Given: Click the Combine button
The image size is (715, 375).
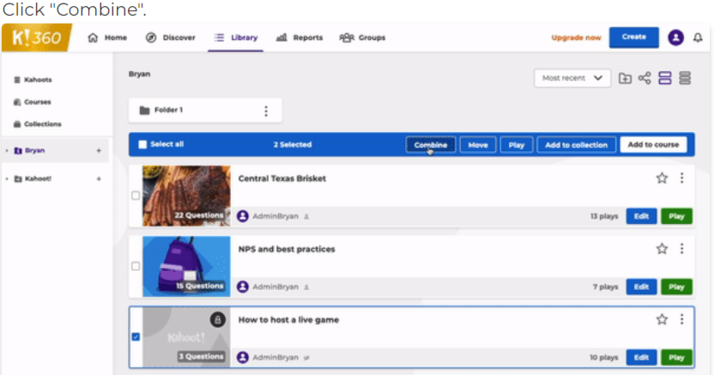Looking at the screenshot, I should click(x=430, y=145).
